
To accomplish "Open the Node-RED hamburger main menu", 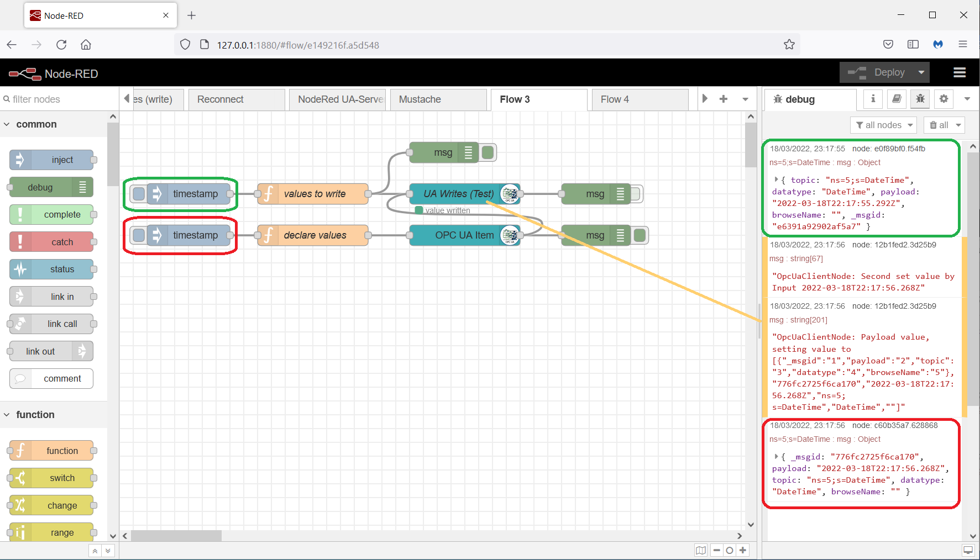I will 960,72.
